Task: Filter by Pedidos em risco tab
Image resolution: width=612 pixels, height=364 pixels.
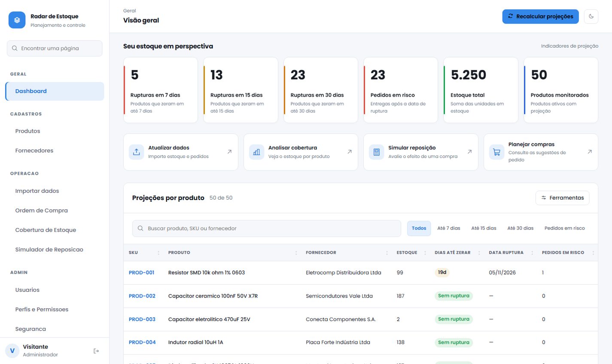Action: tap(565, 228)
